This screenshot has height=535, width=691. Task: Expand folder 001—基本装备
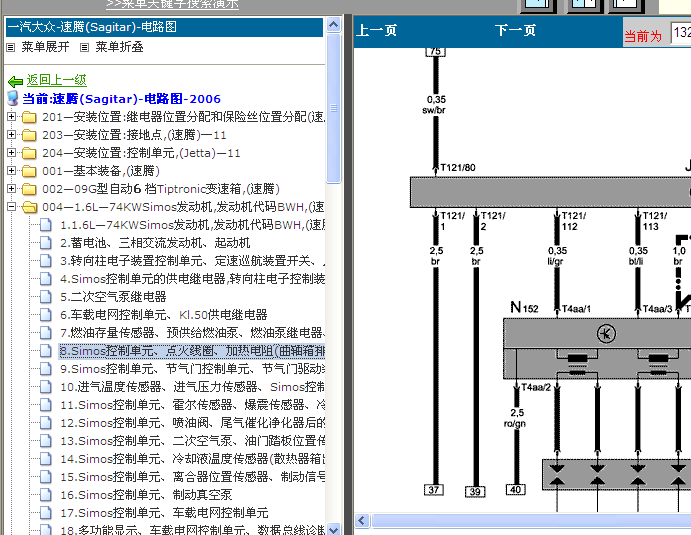12,171
